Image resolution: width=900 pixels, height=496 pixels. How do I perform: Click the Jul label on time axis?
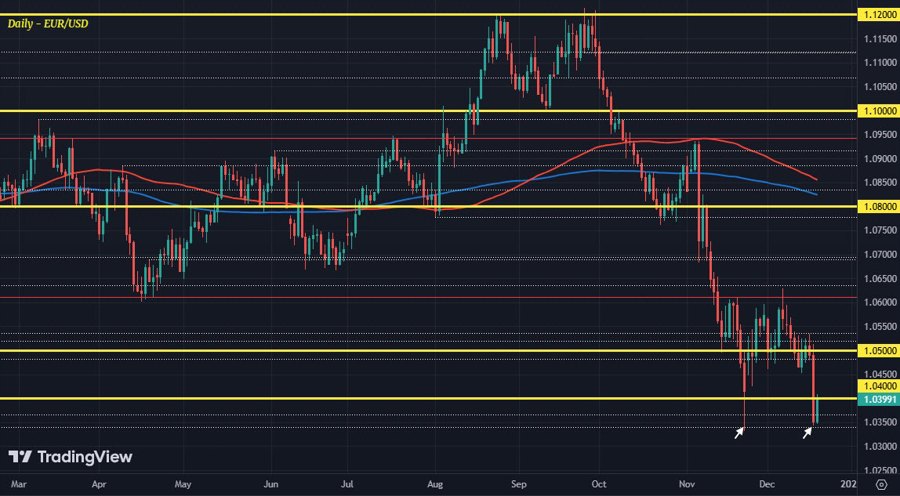(347, 485)
